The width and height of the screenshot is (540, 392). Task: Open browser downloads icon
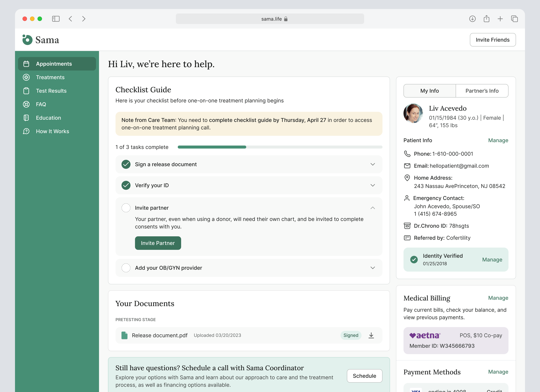point(472,19)
